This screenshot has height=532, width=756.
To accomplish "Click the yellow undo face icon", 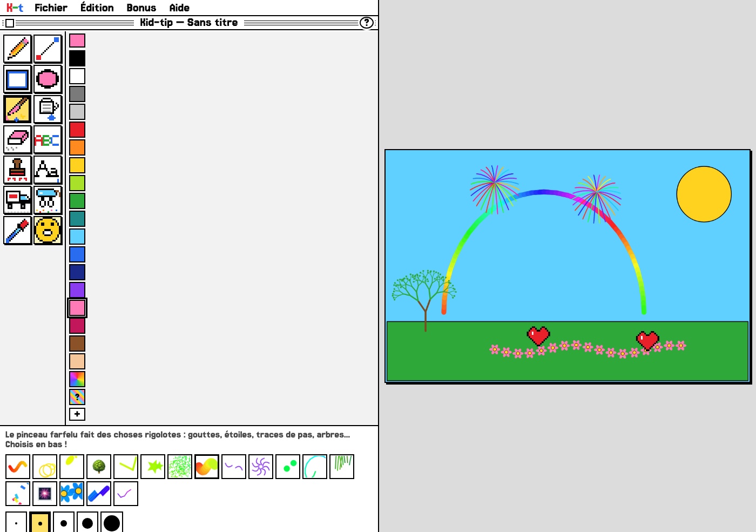I will 48,230.
